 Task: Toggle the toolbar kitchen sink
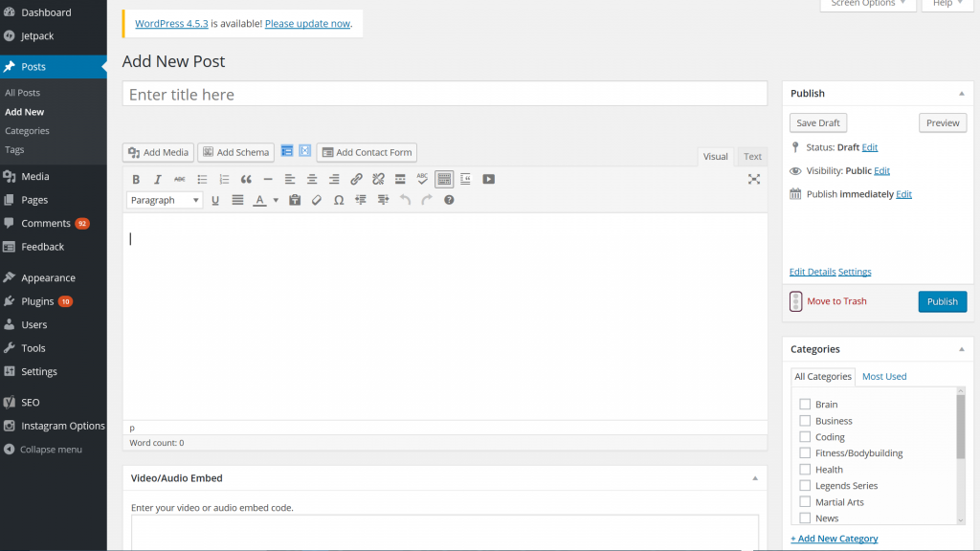[x=444, y=179]
